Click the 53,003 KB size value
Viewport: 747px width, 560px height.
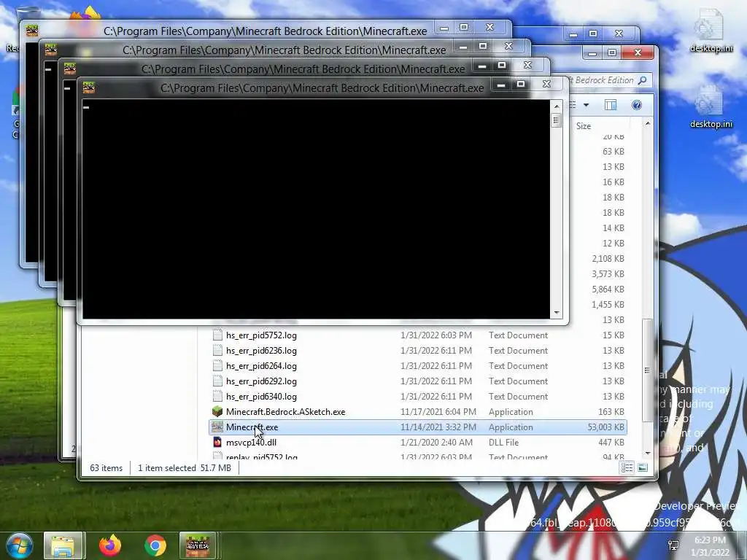[605, 427]
